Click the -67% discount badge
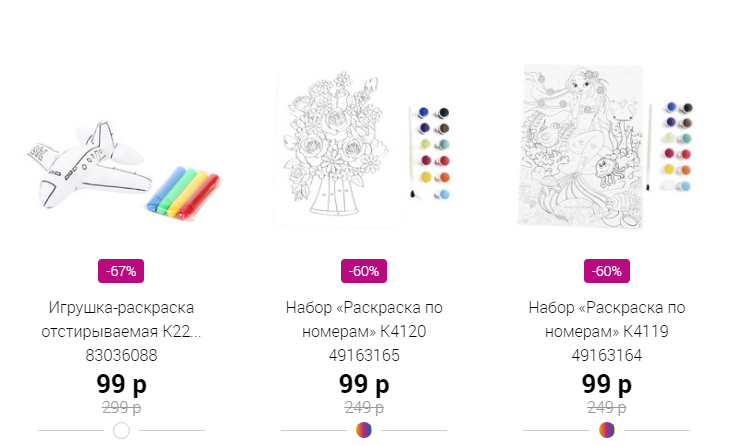 (121, 271)
